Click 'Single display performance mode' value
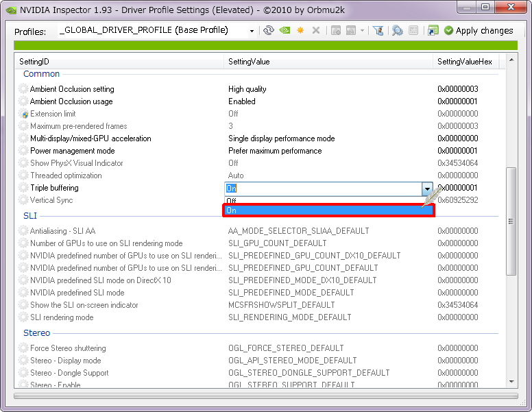This screenshot has width=532, height=412. (x=282, y=138)
